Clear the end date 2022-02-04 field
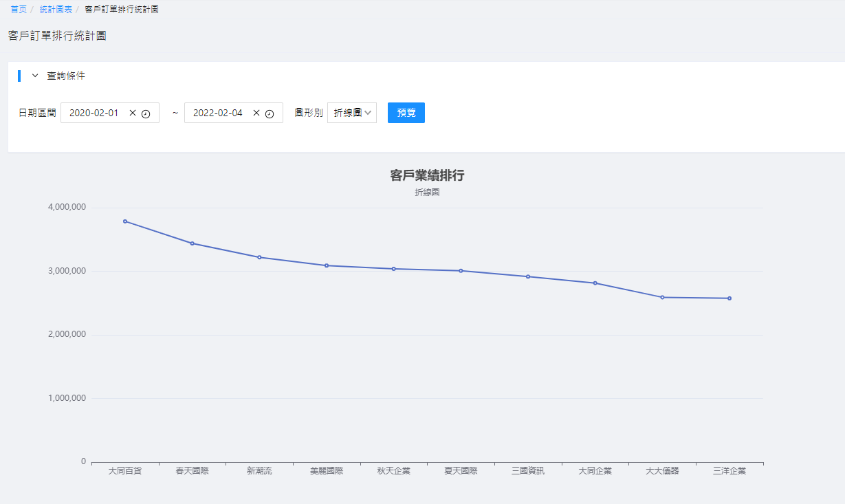845x504 pixels. pos(256,113)
